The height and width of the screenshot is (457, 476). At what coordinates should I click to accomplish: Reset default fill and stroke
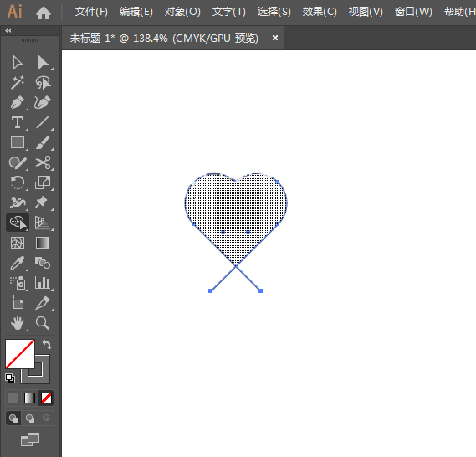click(10, 378)
